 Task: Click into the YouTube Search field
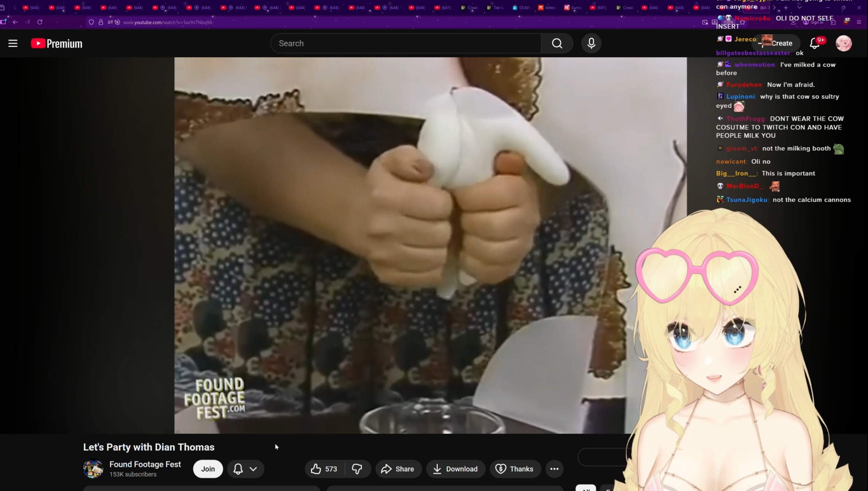tap(405, 43)
